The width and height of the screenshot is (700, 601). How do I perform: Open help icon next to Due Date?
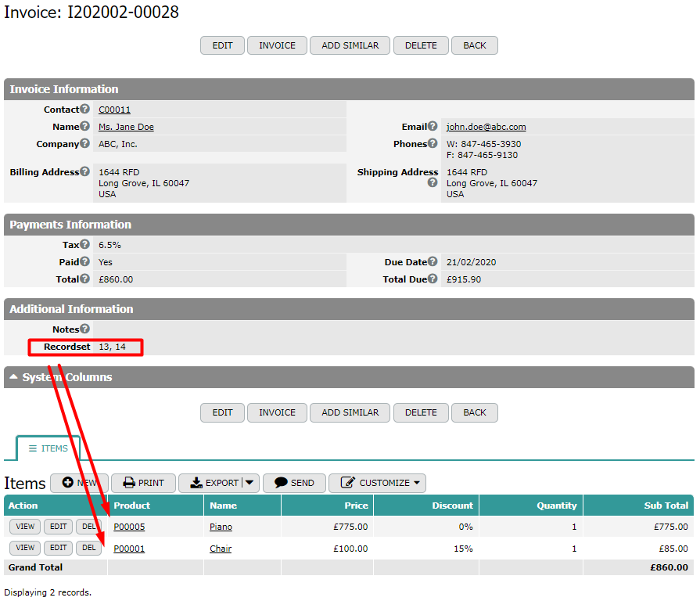click(433, 261)
